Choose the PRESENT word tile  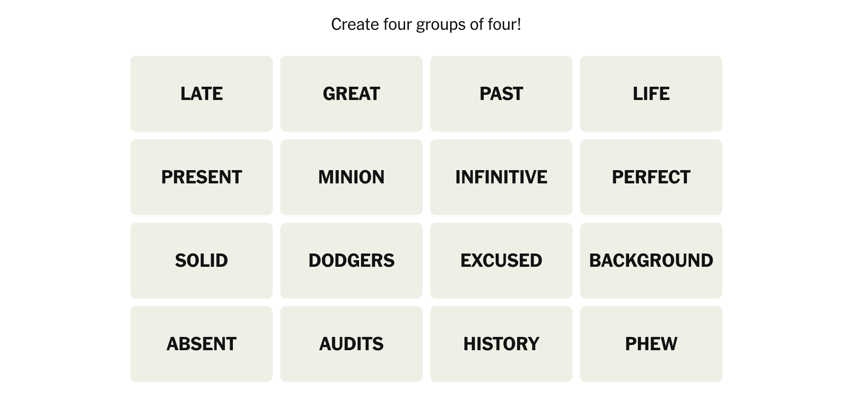point(201,177)
